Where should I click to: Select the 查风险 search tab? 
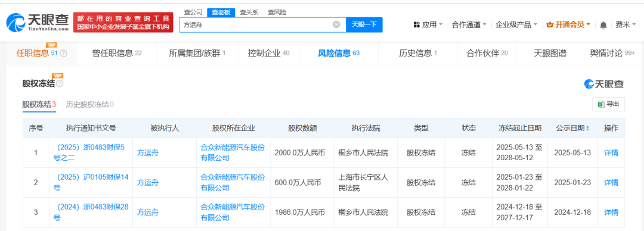pyautogui.click(x=277, y=13)
